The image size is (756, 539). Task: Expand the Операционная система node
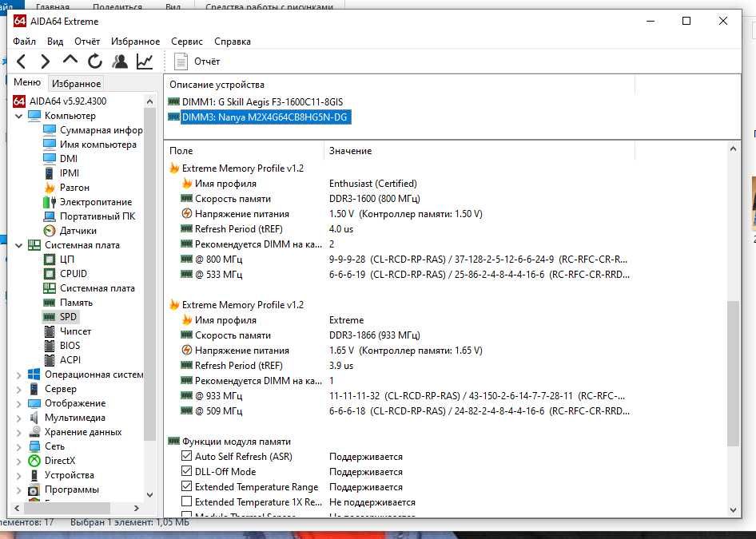[19, 375]
